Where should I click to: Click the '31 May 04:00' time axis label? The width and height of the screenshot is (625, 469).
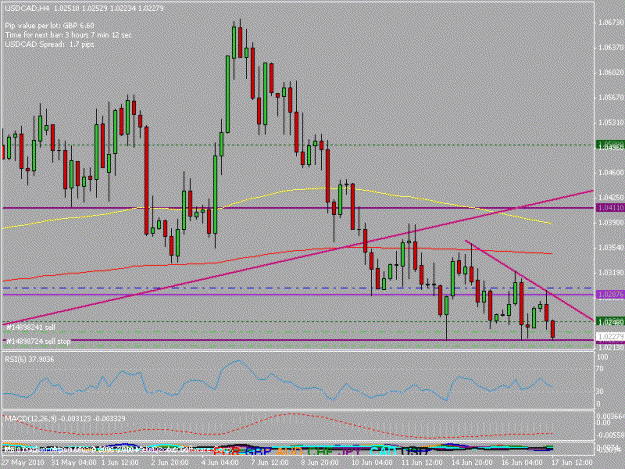coord(74,463)
